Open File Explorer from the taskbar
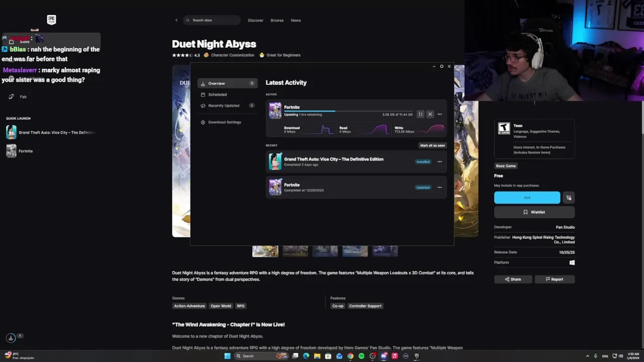The image size is (644, 362). coord(317,356)
